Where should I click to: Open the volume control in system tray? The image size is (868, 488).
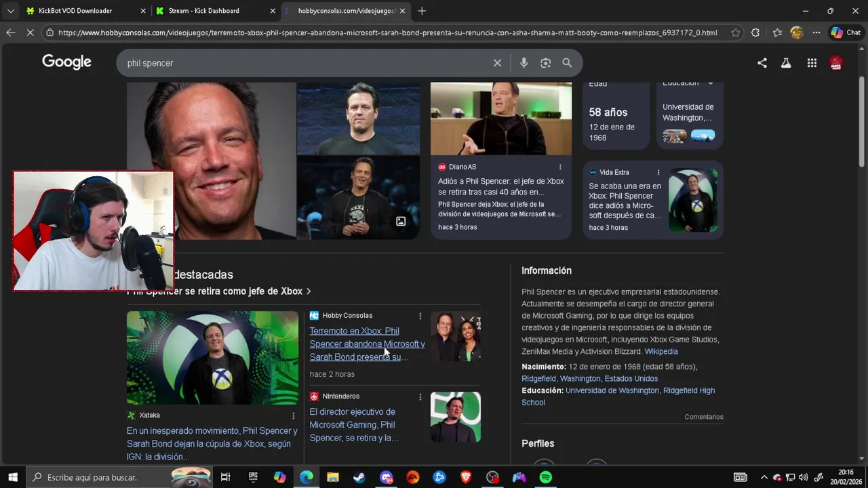coord(804,477)
